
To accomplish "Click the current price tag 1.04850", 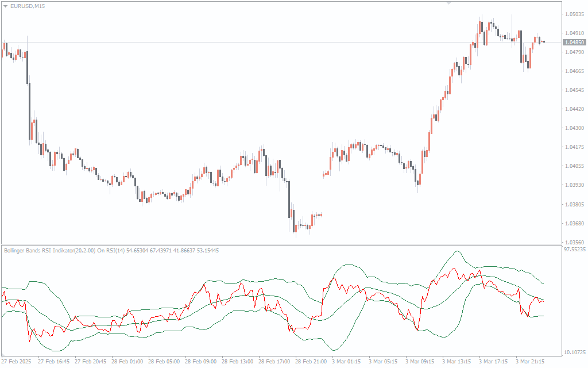I will [574, 43].
